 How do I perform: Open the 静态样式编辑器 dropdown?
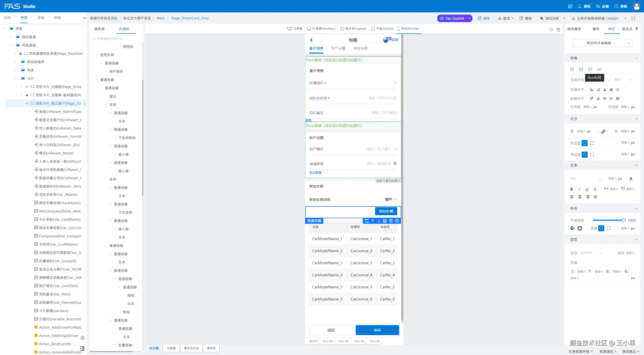(x=629, y=43)
